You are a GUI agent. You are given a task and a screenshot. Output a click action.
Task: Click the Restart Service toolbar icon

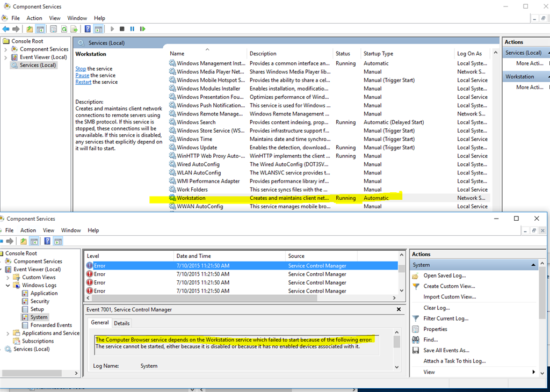tap(142, 29)
